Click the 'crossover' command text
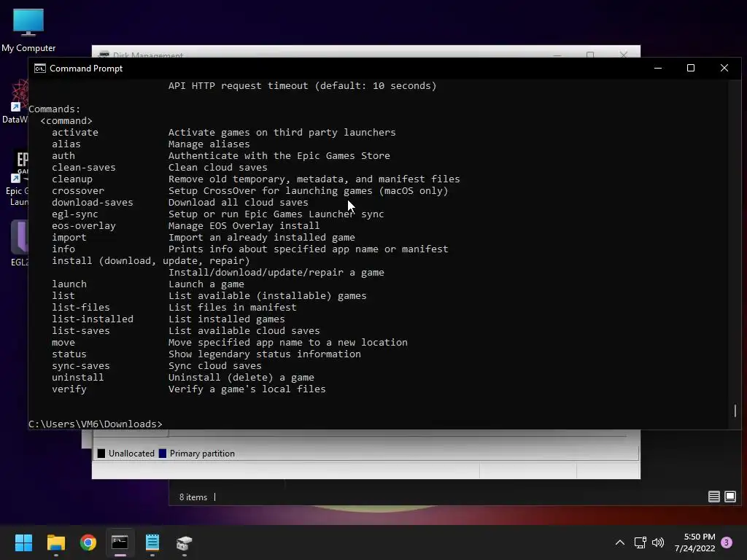Image resolution: width=747 pixels, height=560 pixels. (78, 190)
